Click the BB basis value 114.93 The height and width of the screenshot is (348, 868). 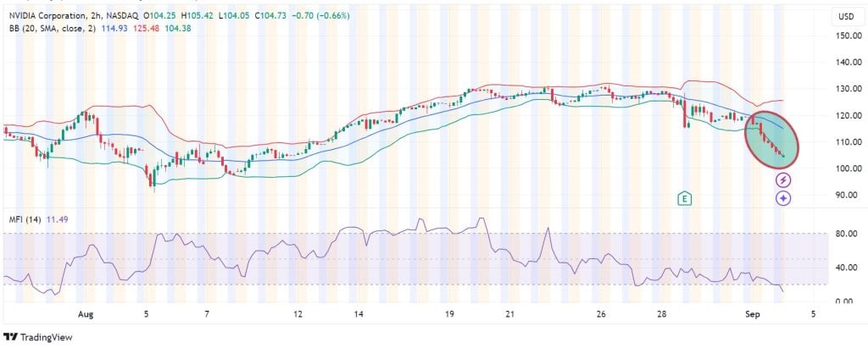pyautogui.click(x=113, y=28)
